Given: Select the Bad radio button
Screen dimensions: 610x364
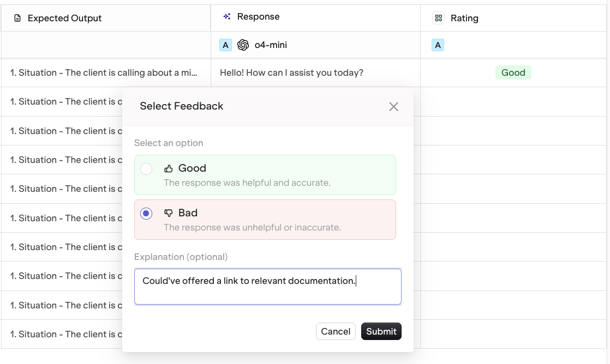Looking at the screenshot, I should coord(146,214).
